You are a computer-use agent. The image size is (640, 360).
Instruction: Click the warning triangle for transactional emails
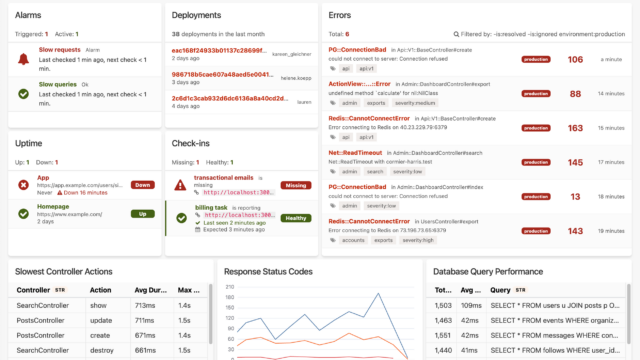(x=180, y=185)
